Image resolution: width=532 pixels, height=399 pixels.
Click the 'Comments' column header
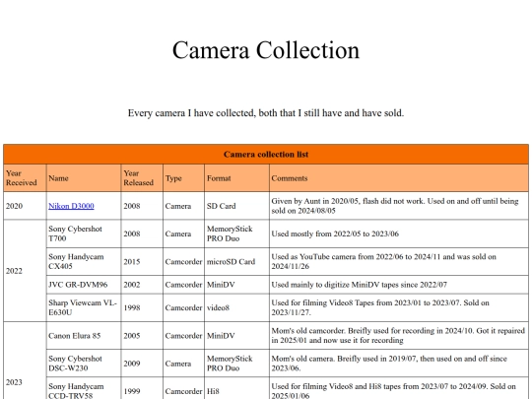[x=399, y=178]
